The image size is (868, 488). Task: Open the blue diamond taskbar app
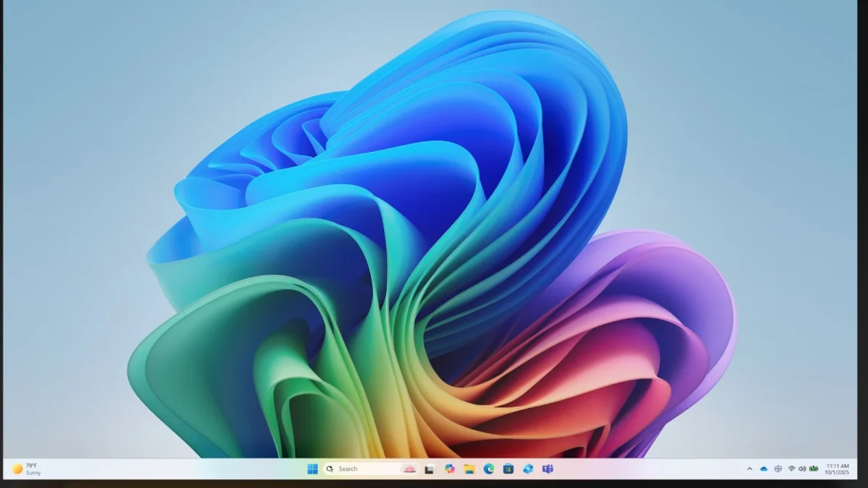[528, 468]
